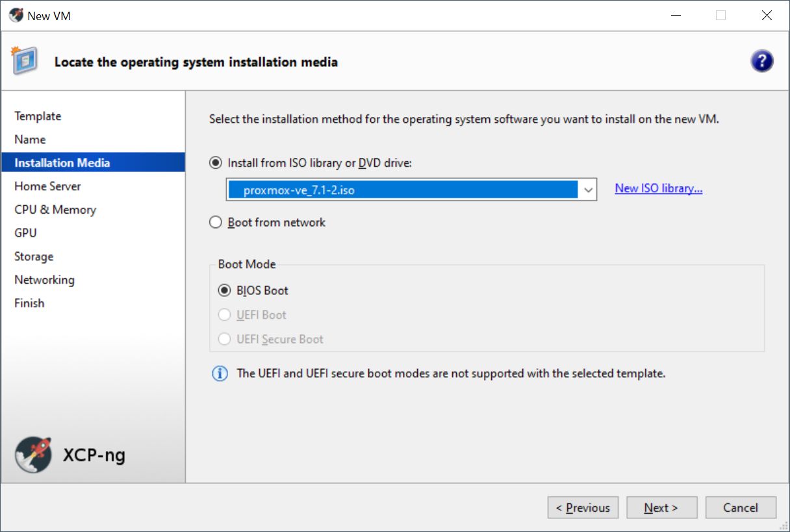Select the Networking step
Viewport: 790px width, 532px height.
tap(44, 280)
